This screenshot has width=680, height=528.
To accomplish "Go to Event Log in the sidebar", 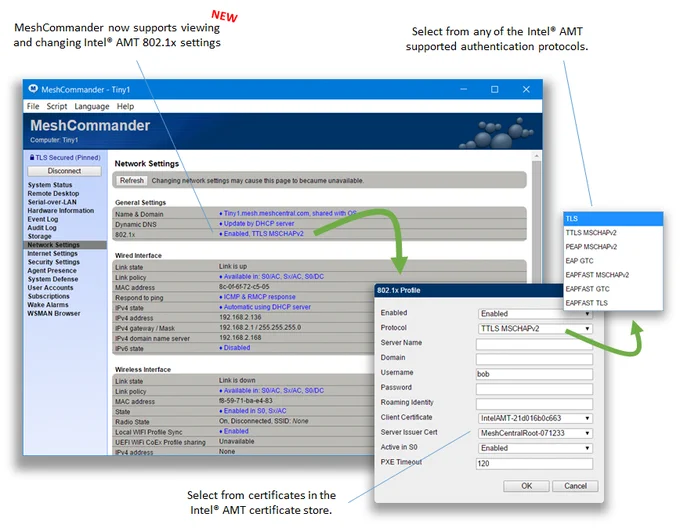I will click(x=43, y=219).
